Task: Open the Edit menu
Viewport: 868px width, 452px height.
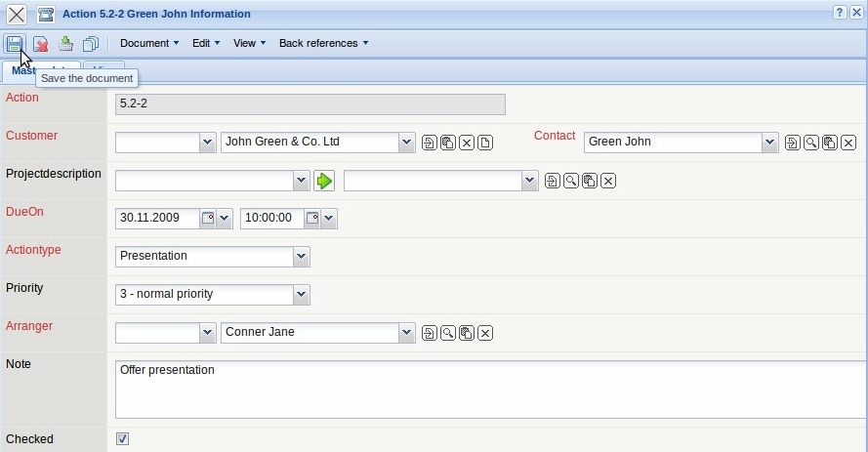Action: point(206,43)
